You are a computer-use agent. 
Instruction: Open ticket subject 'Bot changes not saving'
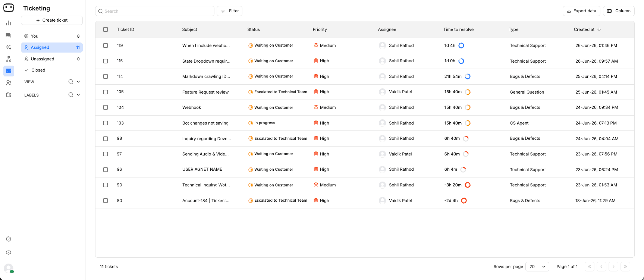coord(205,123)
